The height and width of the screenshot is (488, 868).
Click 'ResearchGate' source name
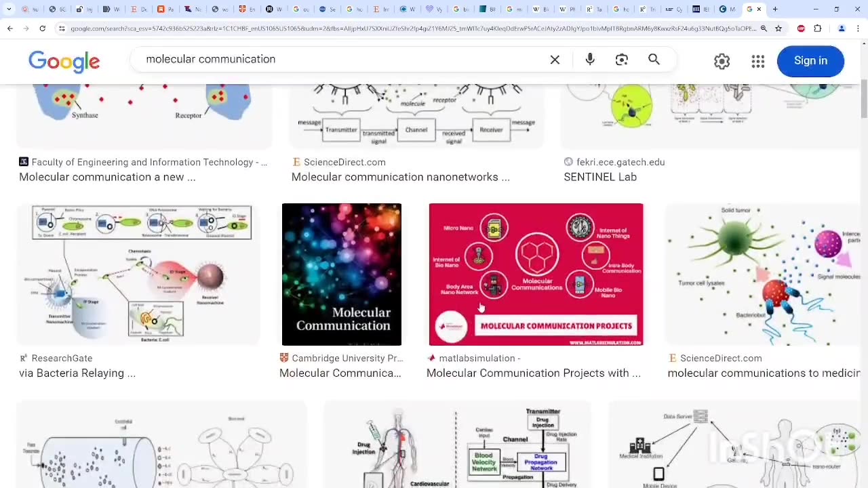pos(62,358)
